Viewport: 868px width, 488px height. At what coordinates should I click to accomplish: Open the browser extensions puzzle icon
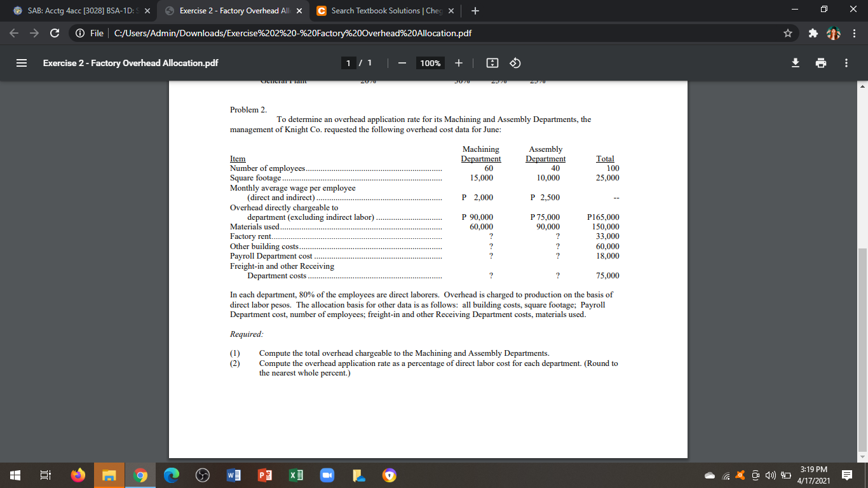tap(812, 33)
